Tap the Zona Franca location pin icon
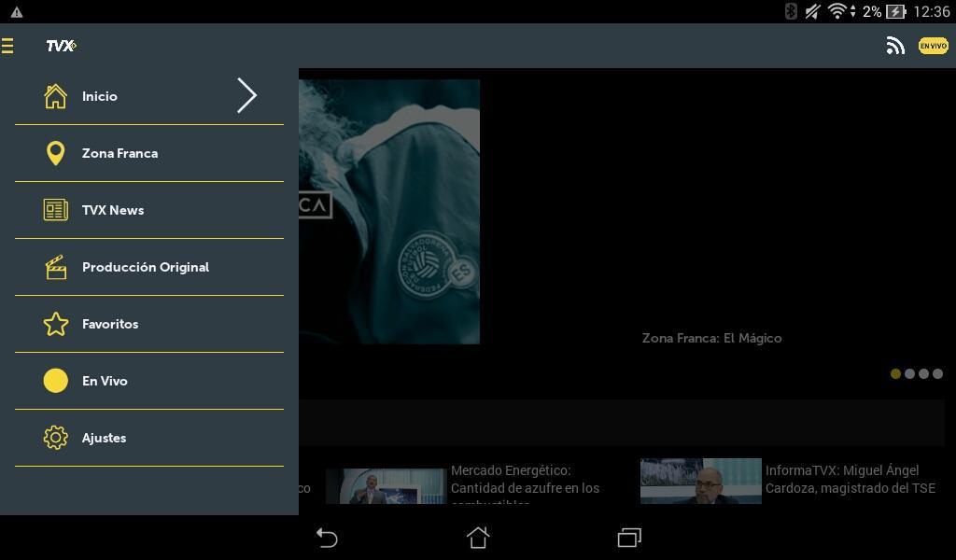The width and height of the screenshot is (956, 560). 55,154
